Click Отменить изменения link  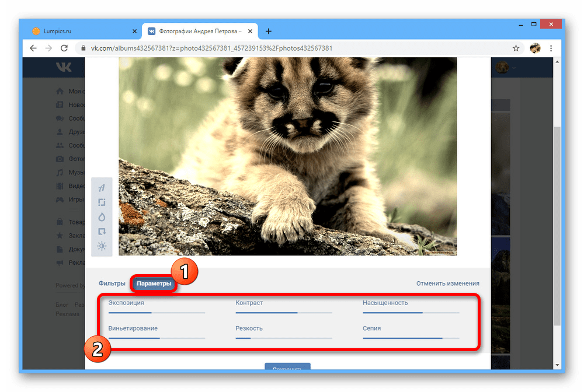[x=448, y=283]
